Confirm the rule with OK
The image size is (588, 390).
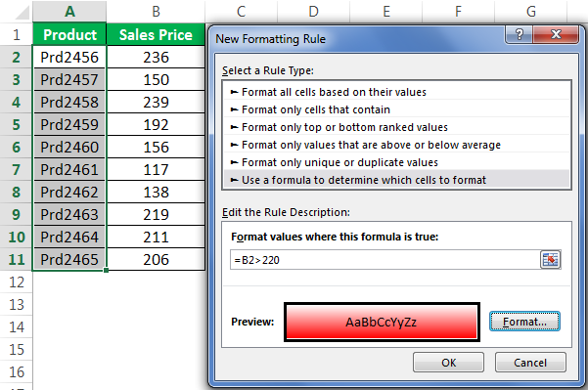(x=448, y=363)
